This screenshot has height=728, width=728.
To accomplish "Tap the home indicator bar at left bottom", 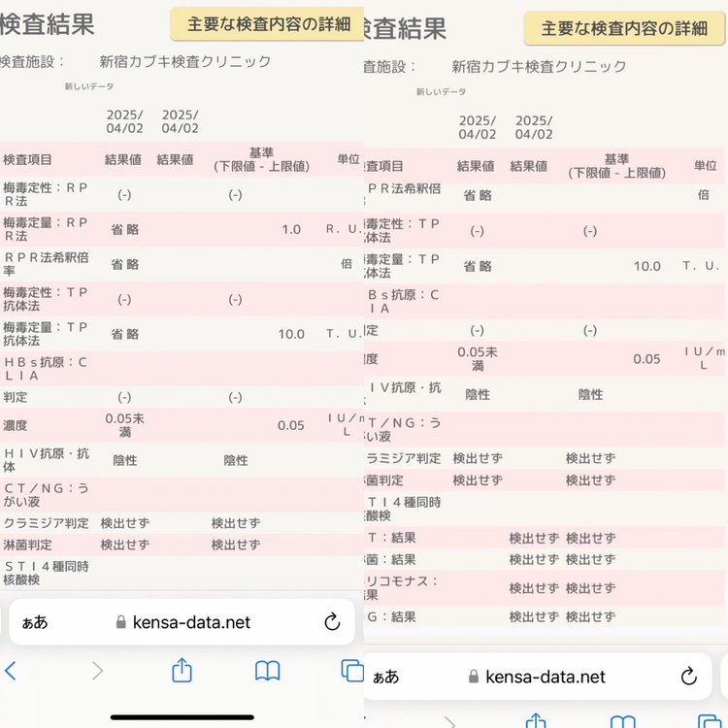I will point(182,717).
